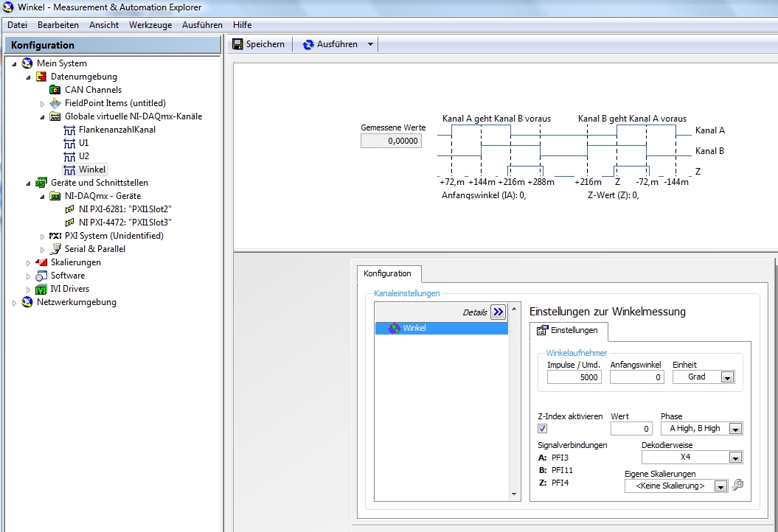The image size is (778, 532).
Task: Collapse the Geräte und Schnittstellen node
Action: coord(28,183)
